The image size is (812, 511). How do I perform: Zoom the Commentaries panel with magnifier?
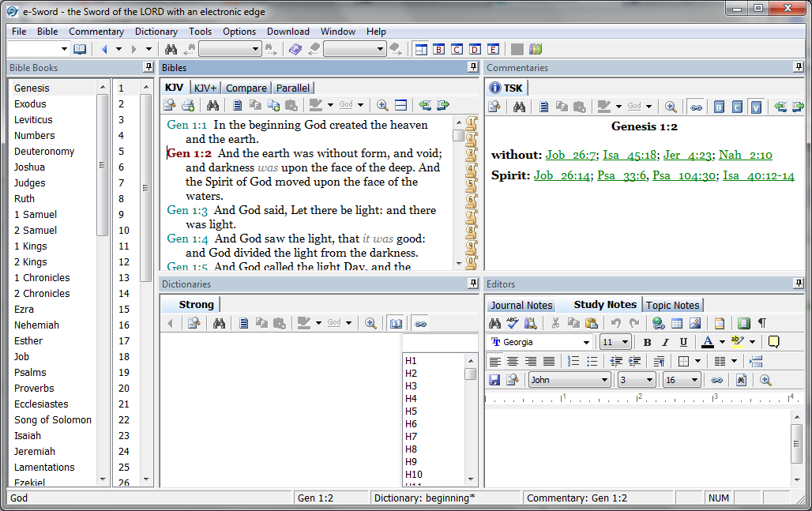[671, 107]
